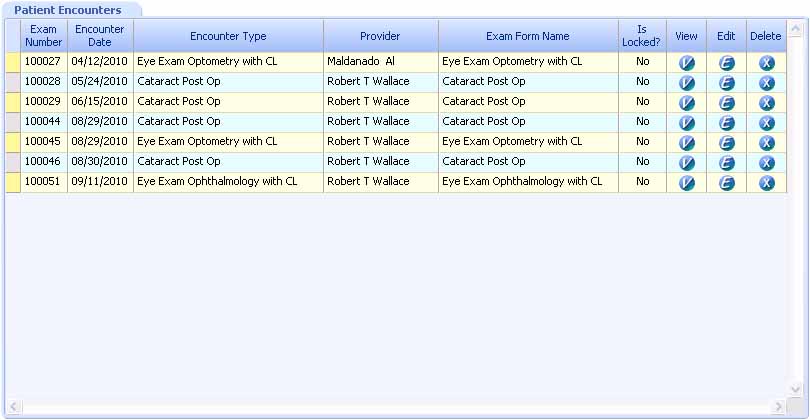The width and height of the screenshot is (810, 420).
Task: Click vertical scrollbar up arrow
Action: coord(796,29)
